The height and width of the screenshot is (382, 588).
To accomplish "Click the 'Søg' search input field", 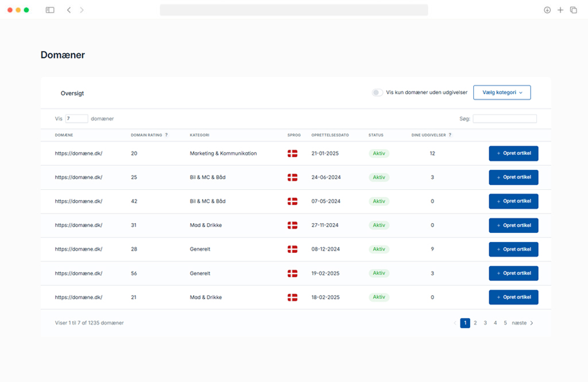I will pyautogui.click(x=504, y=119).
